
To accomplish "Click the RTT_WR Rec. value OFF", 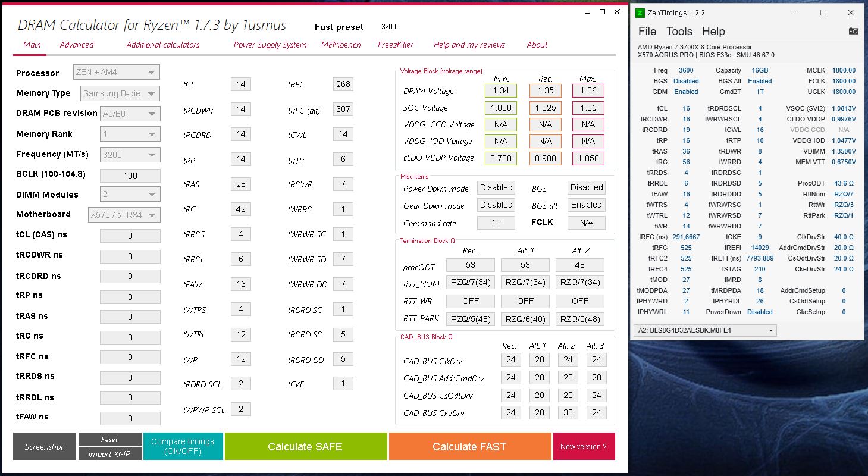I will tap(470, 301).
